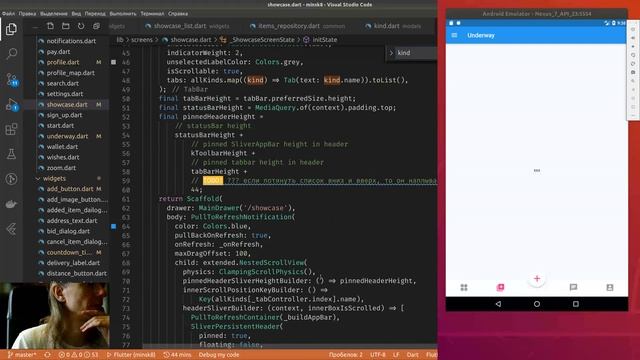This screenshot has height=360, width=640.
Task: Open the Search view in activity bar
Action: [11, 53]
